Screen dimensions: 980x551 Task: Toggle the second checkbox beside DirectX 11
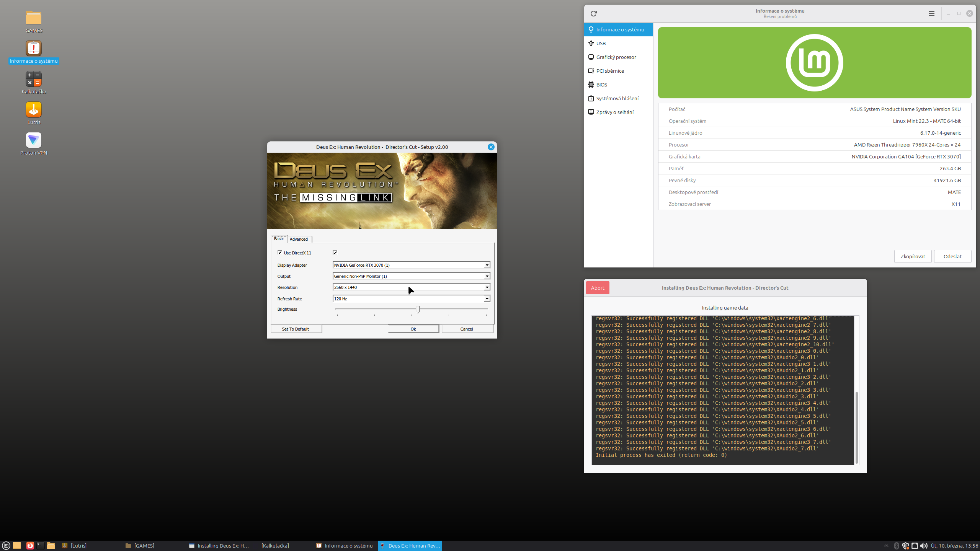pos(335,253)
